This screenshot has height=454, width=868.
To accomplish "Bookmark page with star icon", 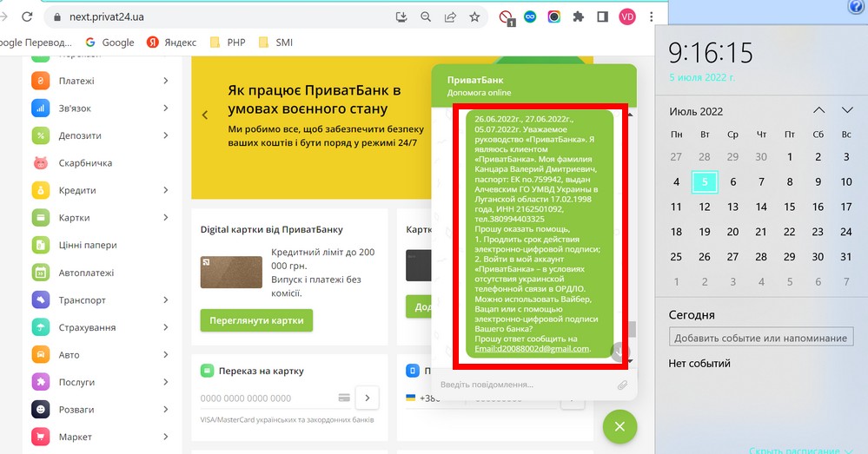I will (474, 17).
